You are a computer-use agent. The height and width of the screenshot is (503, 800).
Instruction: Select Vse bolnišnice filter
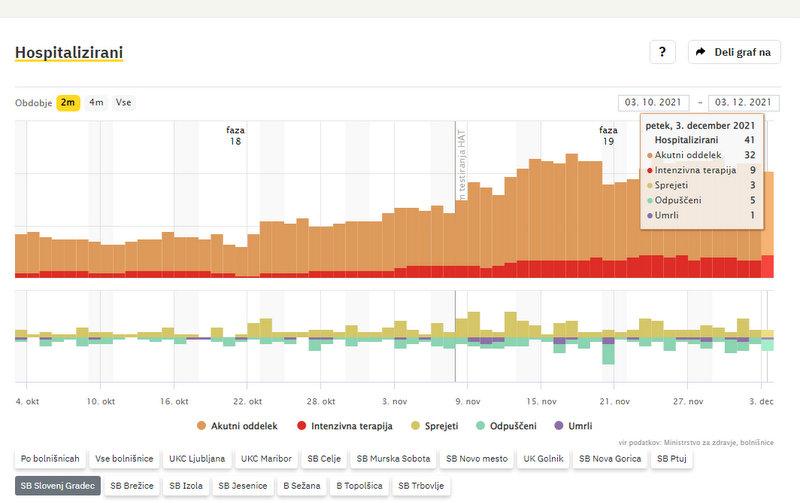pos(124,459)
